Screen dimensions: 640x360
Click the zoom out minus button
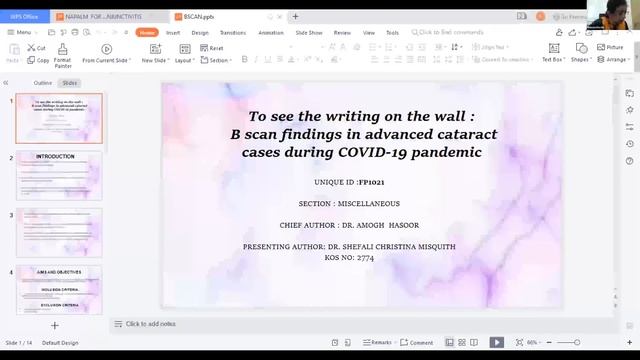coord(549,342)
